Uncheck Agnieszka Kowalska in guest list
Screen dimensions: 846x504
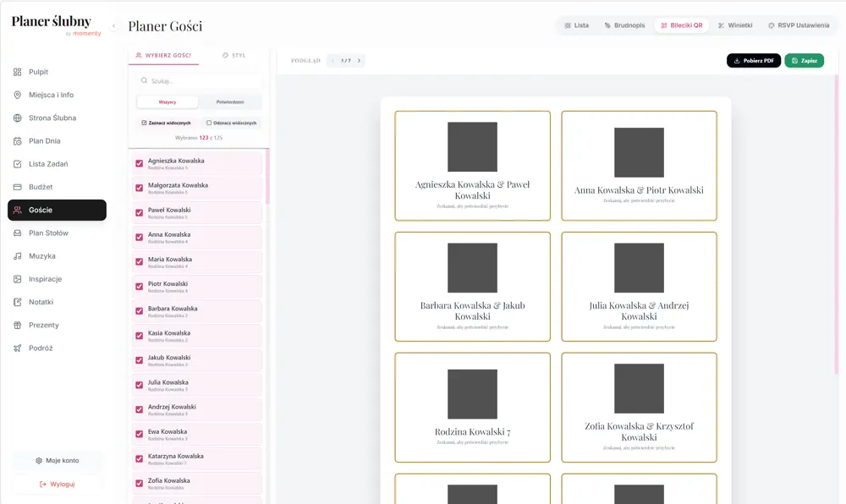pos(139,165)
